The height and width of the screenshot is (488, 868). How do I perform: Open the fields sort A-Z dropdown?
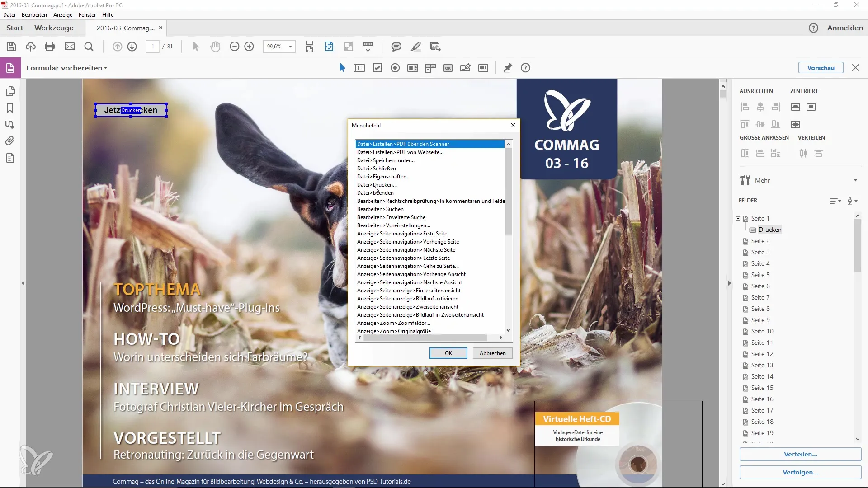coord(853,201)
